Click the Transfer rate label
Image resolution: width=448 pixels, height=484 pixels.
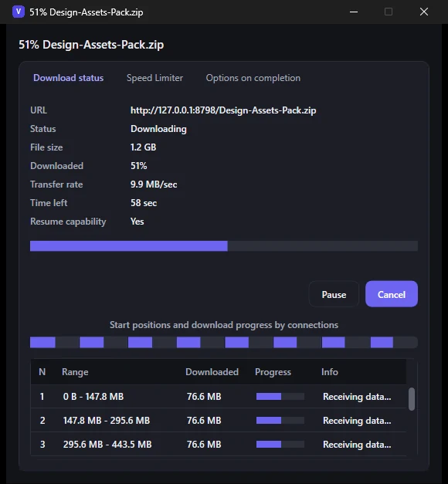click(x=56, y=184)
